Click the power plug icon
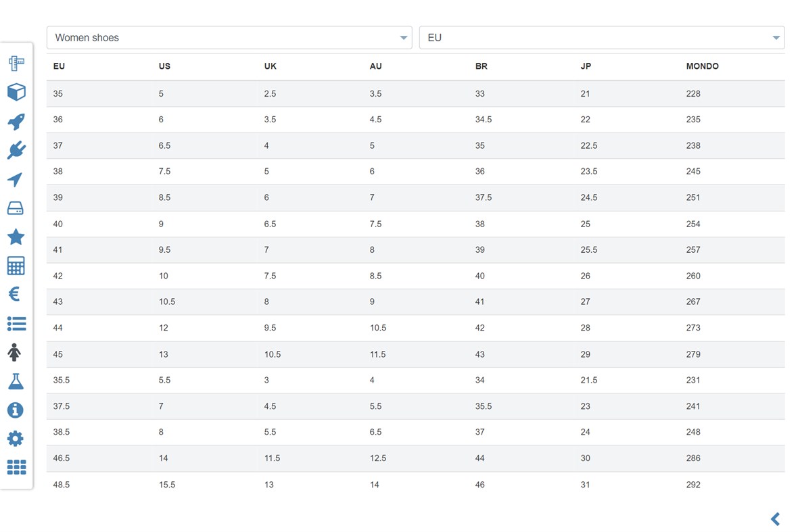This screenshot has height=532, width=798. [16, 150]
